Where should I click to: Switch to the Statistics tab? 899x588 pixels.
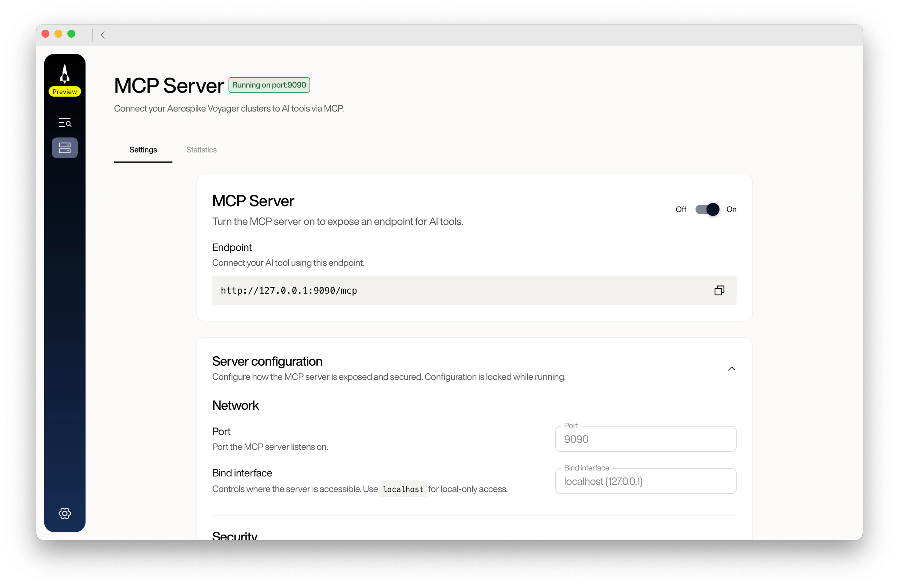click(201, 150)
